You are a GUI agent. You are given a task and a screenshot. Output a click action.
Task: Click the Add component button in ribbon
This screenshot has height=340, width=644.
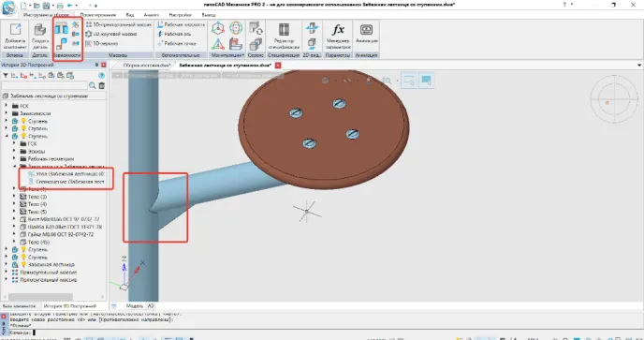(x=15, y=37)
